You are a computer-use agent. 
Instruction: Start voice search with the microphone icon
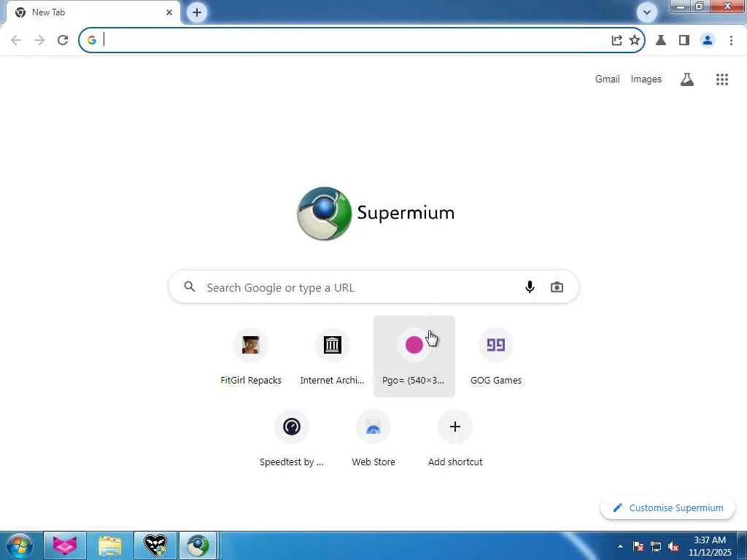pos(530,287)
